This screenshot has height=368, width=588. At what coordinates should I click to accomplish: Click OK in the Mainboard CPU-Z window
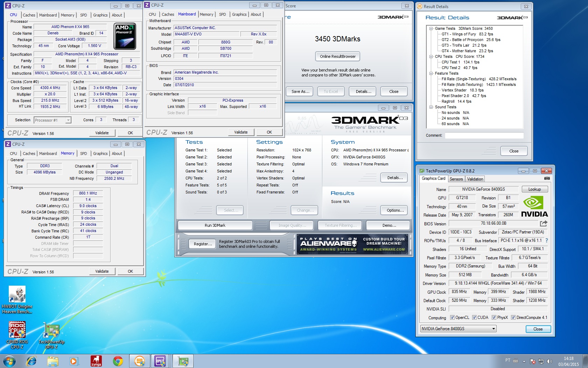(x=269, y=132)
